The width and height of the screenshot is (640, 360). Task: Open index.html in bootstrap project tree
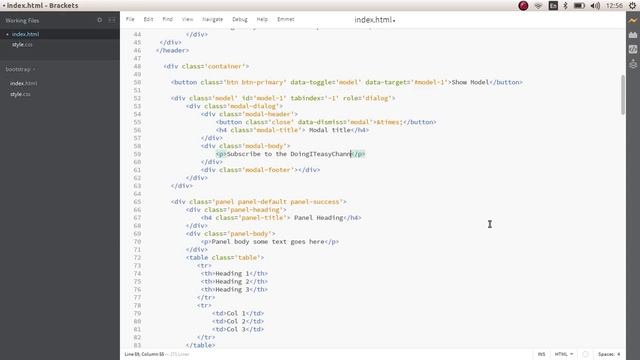click(24, 83)
